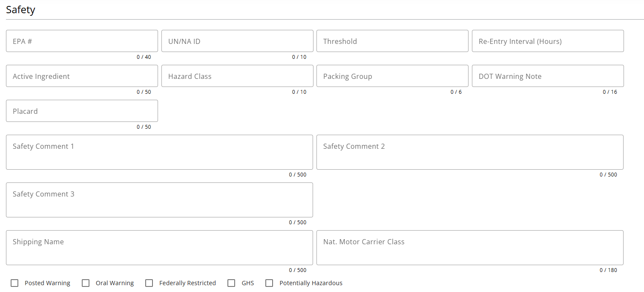Select Nat. Motor Carrier Class field
The image size is (644, 292).
[x=470, y=248]
